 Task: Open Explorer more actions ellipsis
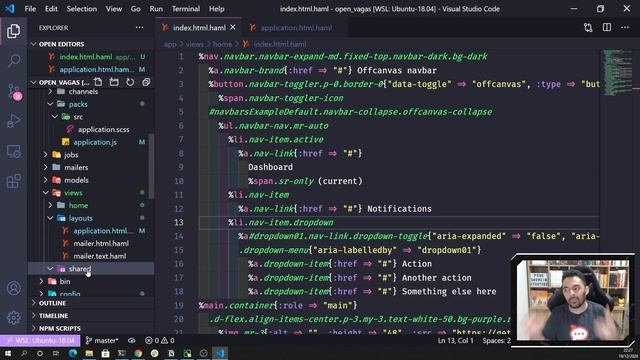[x=139, y=27]
